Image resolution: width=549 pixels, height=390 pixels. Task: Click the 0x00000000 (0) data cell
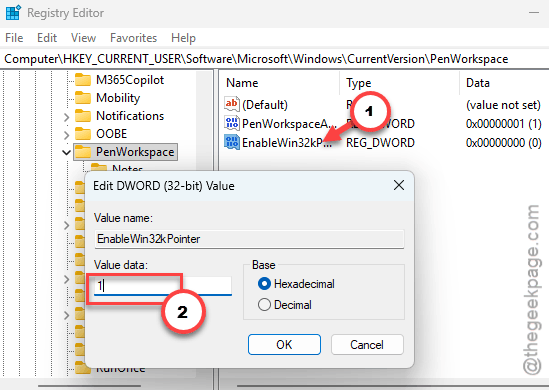coord(503,142)
